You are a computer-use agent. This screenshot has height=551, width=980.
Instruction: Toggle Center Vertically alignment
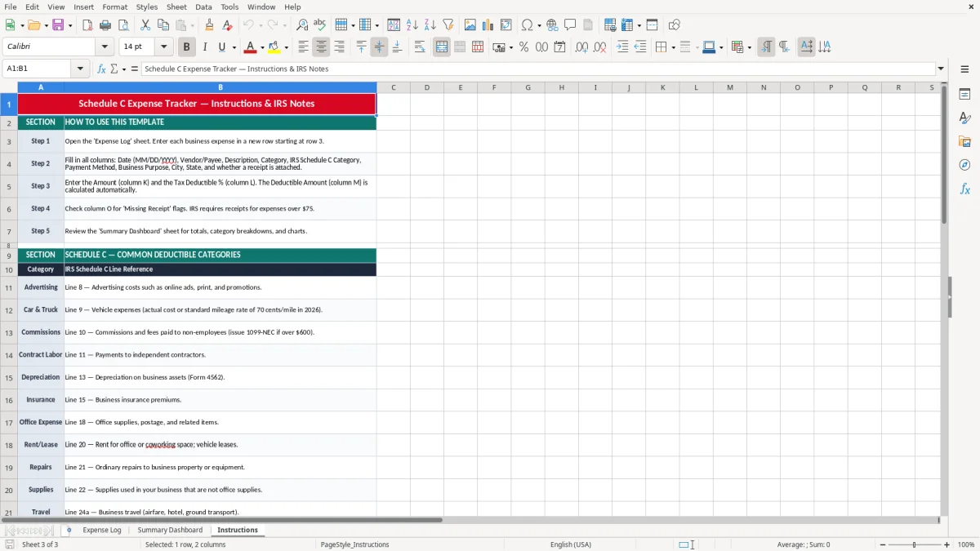[x=379, y=47]
